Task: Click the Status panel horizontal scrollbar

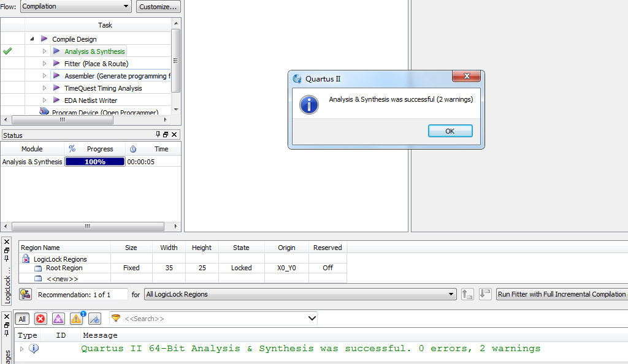Action: [x=88, y=226]
